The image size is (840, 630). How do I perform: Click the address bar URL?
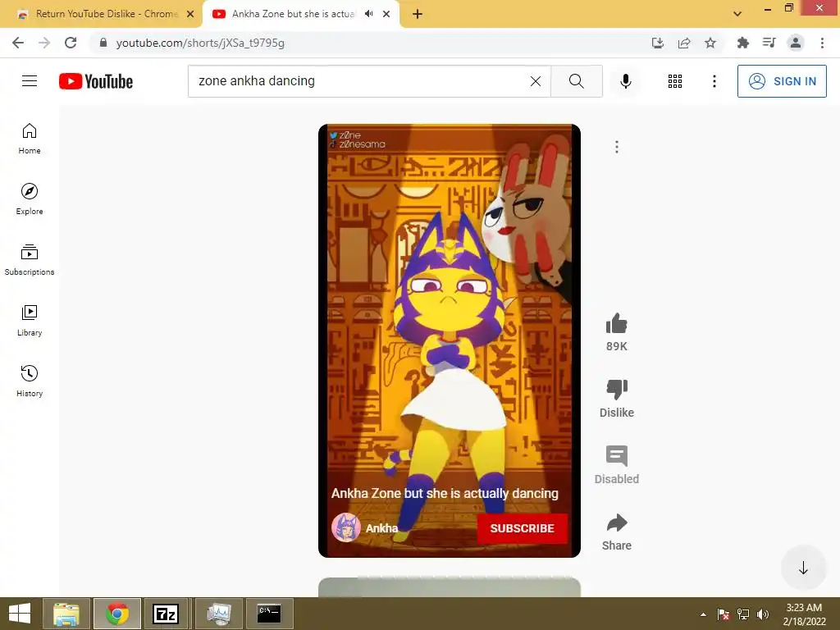pyautogui.click(x=200, y=43)
